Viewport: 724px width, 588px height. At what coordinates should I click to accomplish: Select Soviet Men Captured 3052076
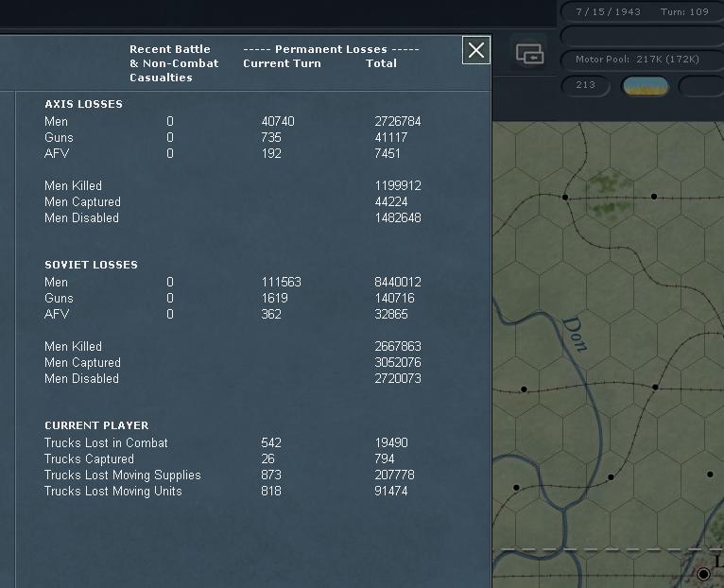398,363
